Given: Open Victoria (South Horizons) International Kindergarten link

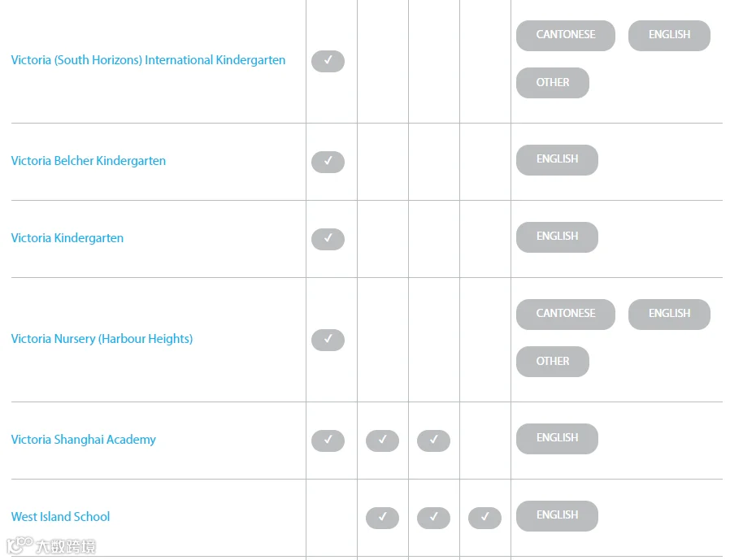Looking at the screenshot, I should (x=148, y=60).
